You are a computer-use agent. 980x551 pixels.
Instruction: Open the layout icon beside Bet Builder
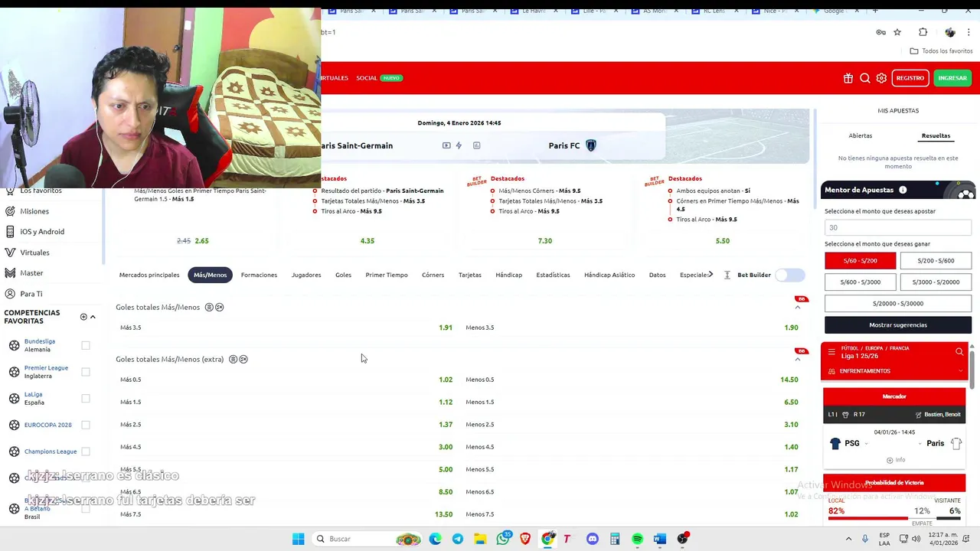pyautogui.click(x=727, y=275)
